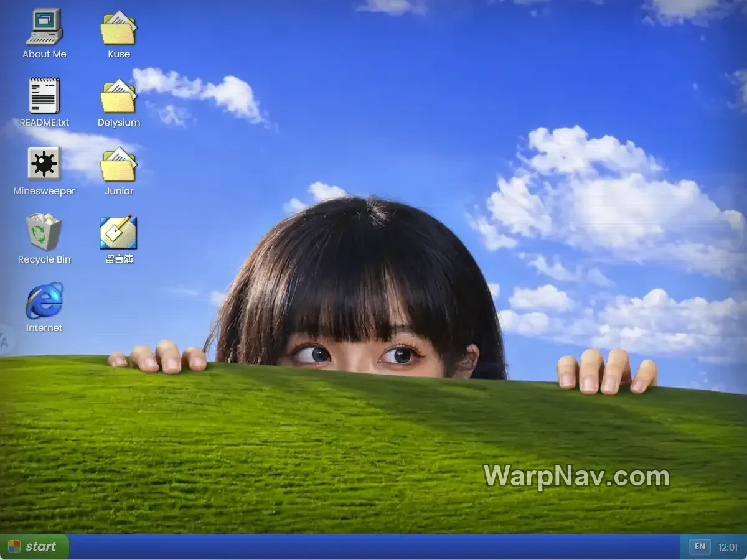Image resolution: width=747 pixels, height=560 pixels.
Task: Click the 12:01 taskbar clock
Action: pyautogui.click(x=728, y=548)
